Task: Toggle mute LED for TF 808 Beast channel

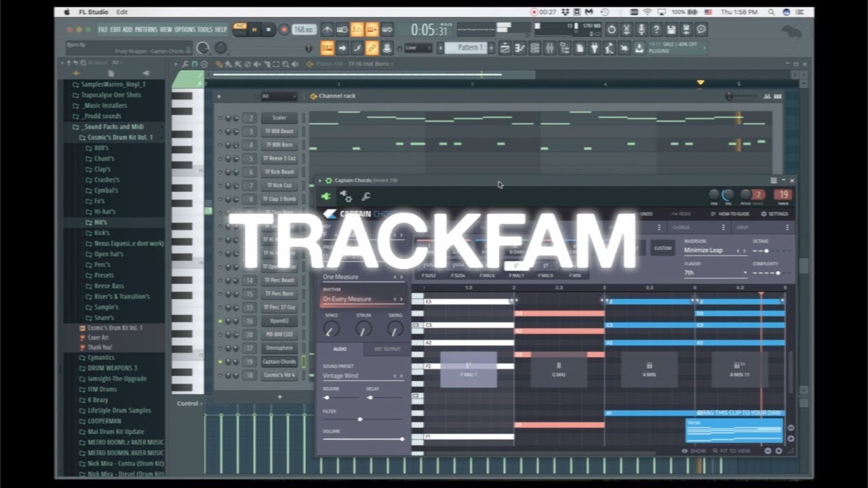Action: click(x=220, y=131)
